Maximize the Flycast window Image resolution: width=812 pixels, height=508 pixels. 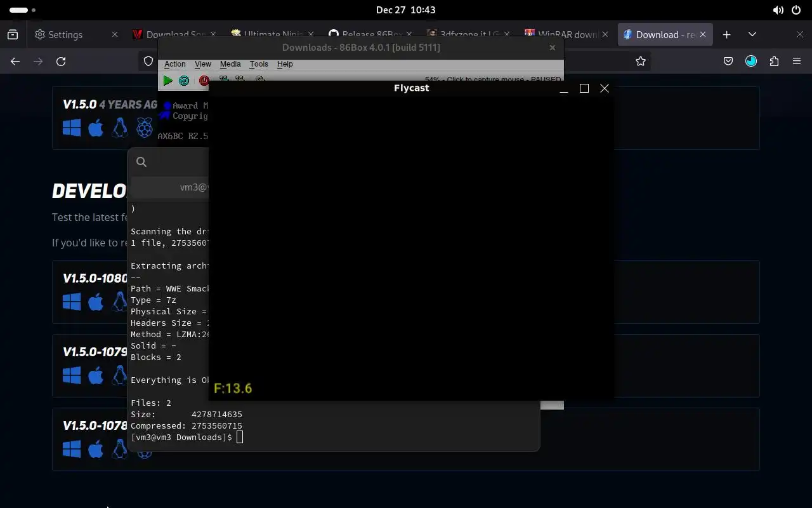pyautogui.click(x=584, y=88)
